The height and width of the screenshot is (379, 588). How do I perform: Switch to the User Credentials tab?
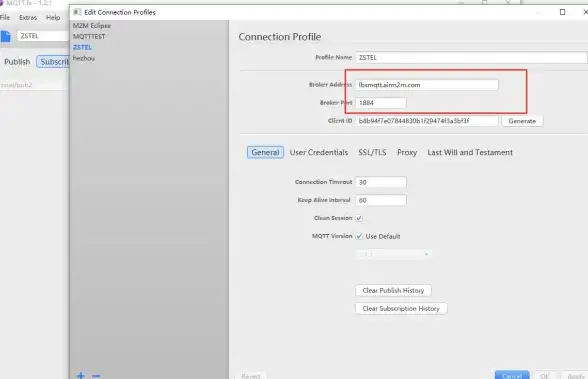tap(319, 153)
